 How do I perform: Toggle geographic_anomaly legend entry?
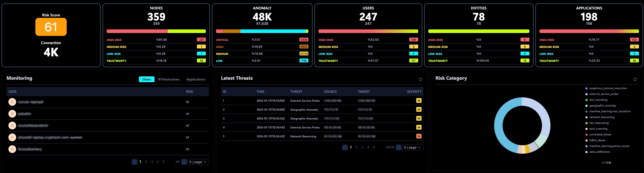[600, 106]
